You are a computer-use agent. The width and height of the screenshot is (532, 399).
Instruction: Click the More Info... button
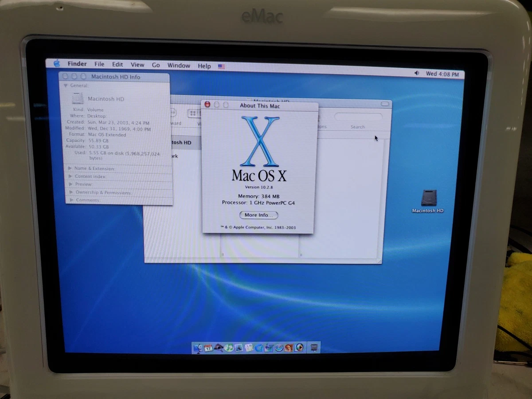pyautogui.click(x=259, y=215)
